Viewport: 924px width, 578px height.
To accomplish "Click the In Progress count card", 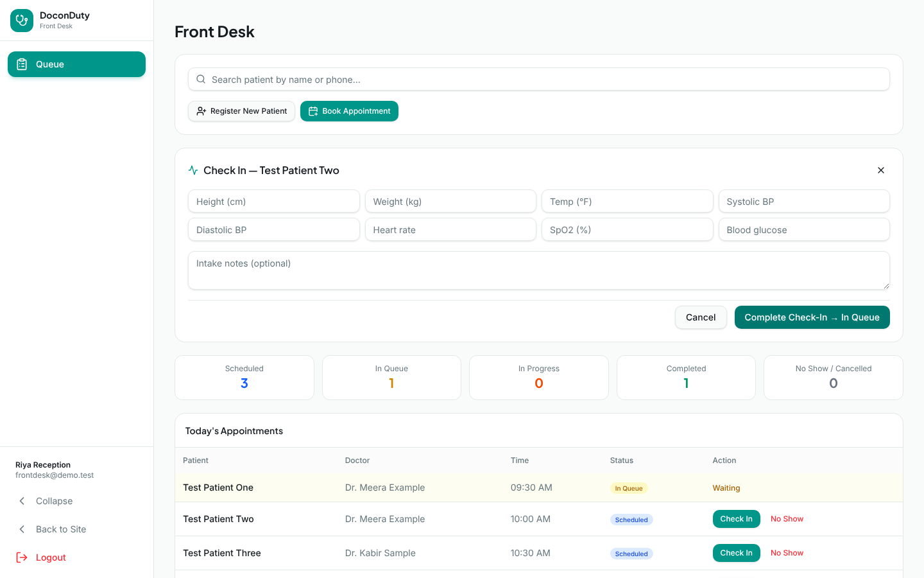I will tap(539, 378).
